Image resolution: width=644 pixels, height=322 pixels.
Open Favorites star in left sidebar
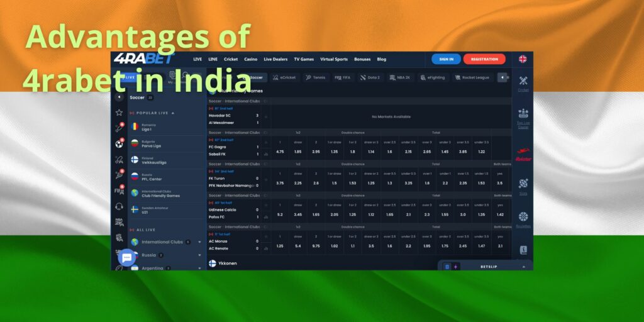click(119, 112)
